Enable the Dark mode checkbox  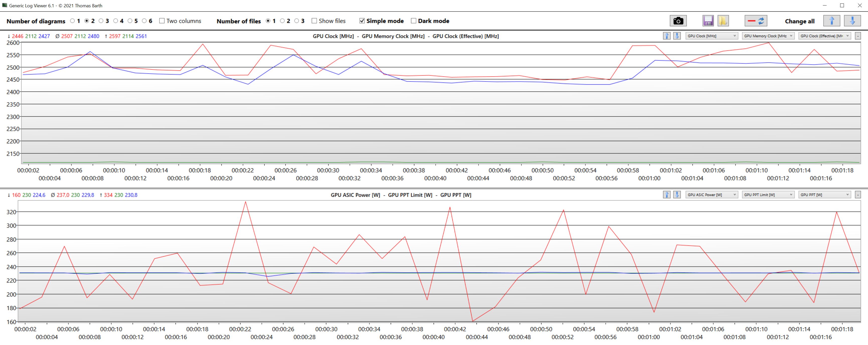coord(414,21)
